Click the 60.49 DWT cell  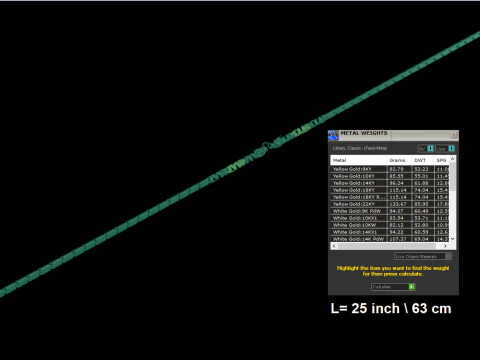pyautogui.click(x=423, y=211)
